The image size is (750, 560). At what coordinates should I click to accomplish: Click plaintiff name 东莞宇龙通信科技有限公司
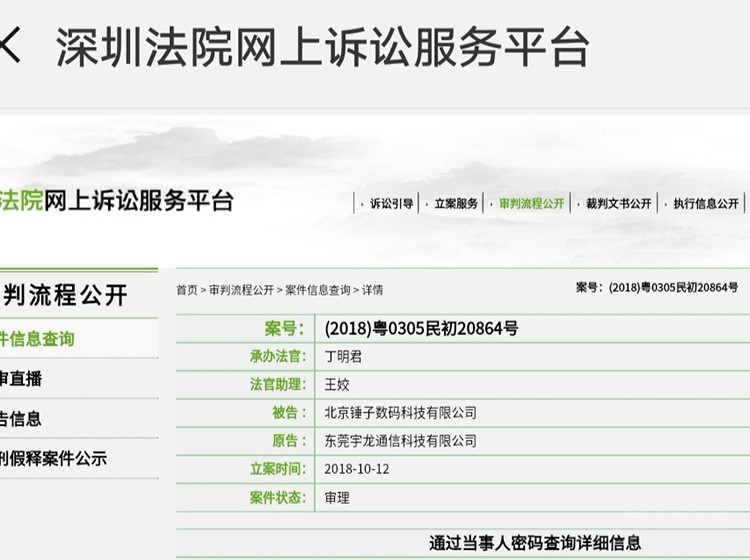(400, 440)
